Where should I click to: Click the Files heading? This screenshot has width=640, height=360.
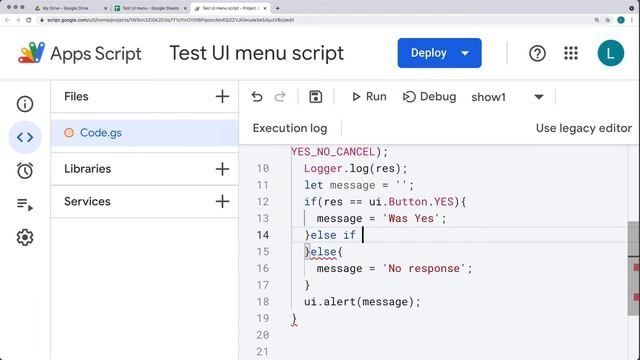coord(76,97)
